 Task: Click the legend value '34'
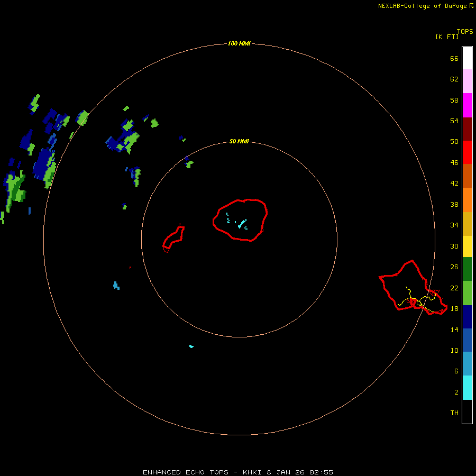click(x=454, y=225)
